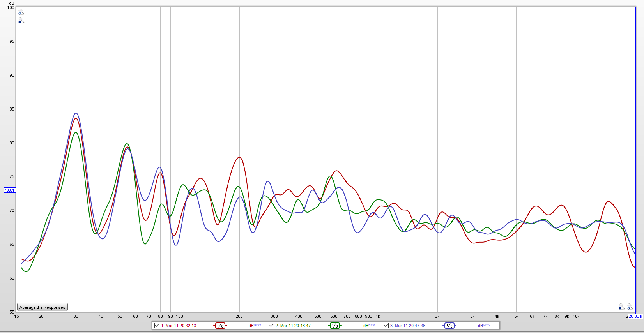Click the red 1/6 smoothing icon
Image resolution: width=644 pixels, height=333 pixels.
(220, 326)
